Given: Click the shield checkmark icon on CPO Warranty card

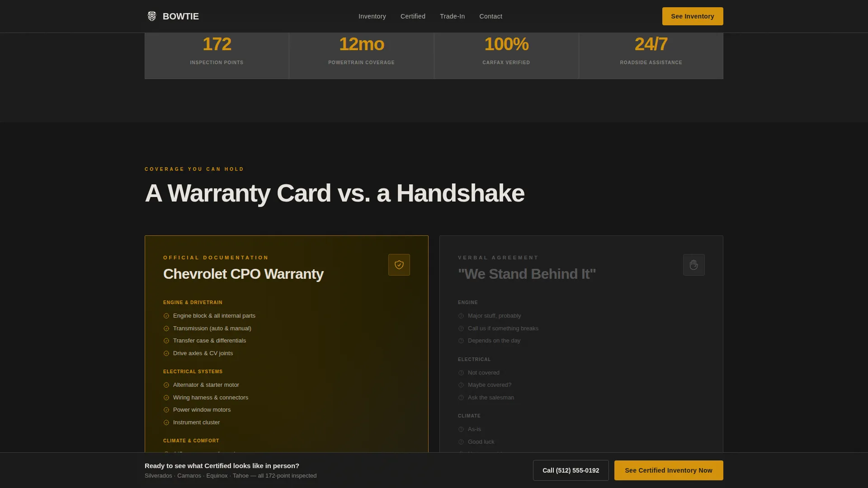Looking at the screenshot, I should point(399,265).
